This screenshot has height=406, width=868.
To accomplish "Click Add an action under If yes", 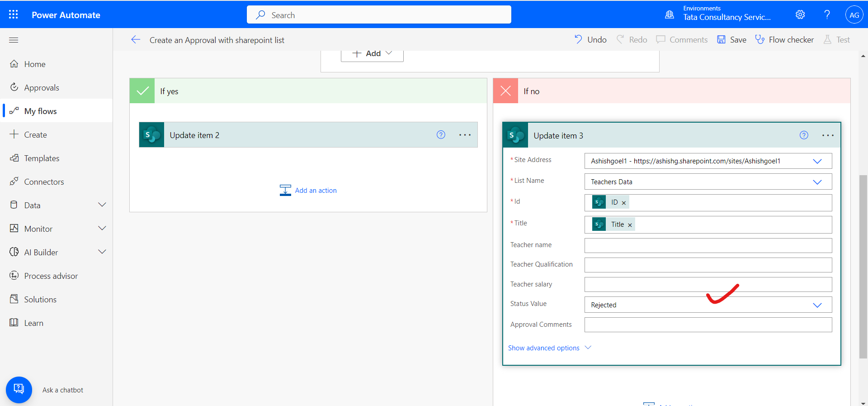I will [x=315, y=191].
